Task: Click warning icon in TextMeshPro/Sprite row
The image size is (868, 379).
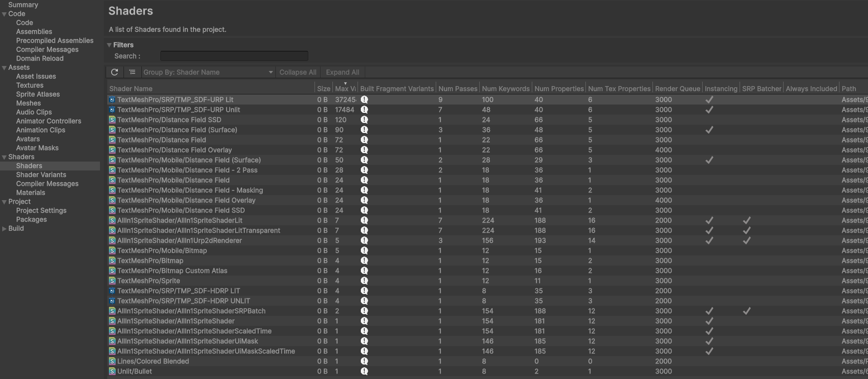Action: pyautogui.click(x=364, y=281)
